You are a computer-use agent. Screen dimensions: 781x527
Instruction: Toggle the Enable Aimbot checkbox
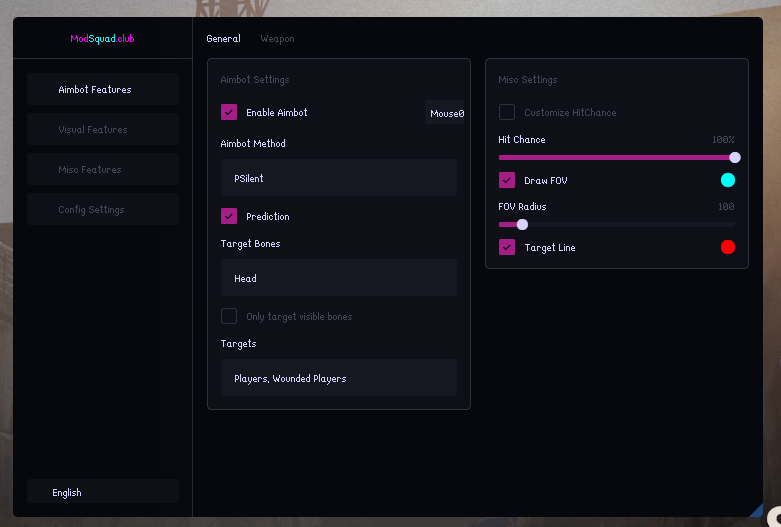(229, 113)
